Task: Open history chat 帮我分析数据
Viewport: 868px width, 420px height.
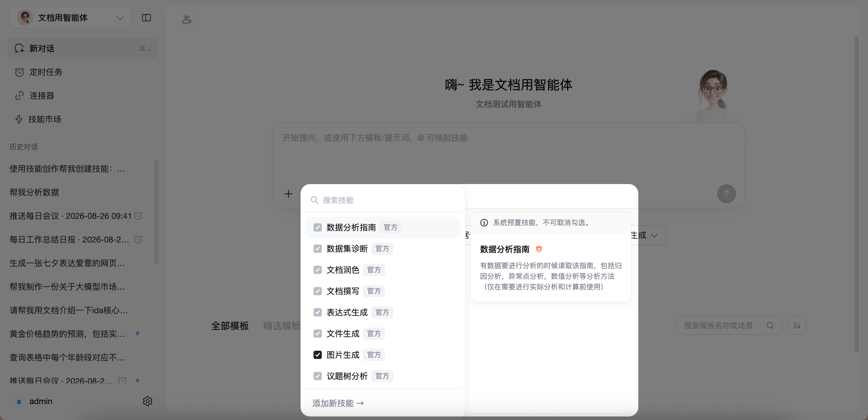Action: (x=34, y=192)
